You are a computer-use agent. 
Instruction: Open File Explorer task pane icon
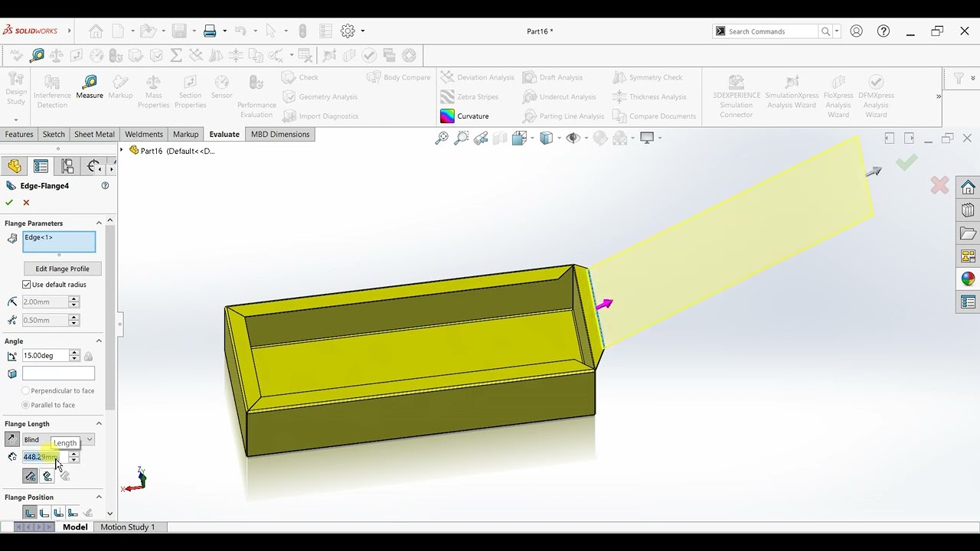[x=968, y=233]
